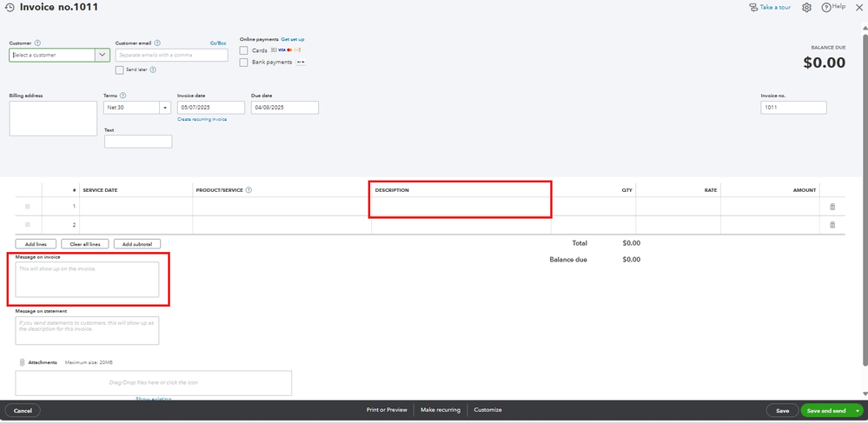Click the Save and send button
The width and height of the screenshot is (868, 423).
pos(826,411)
